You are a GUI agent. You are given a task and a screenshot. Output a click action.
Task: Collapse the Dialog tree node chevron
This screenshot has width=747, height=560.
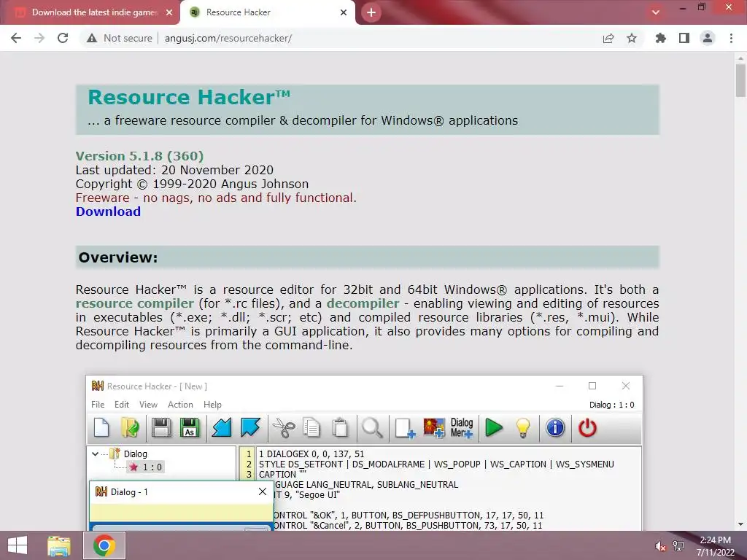(96, 454)
